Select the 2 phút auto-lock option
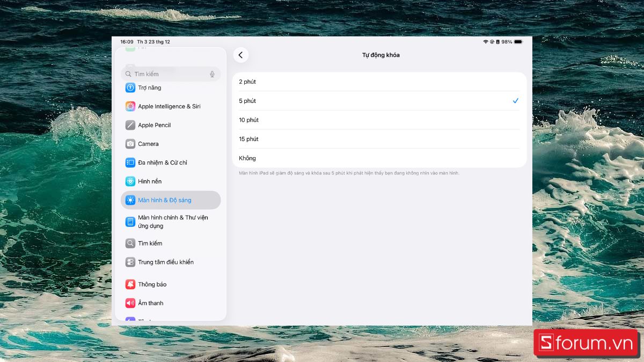 379,82
